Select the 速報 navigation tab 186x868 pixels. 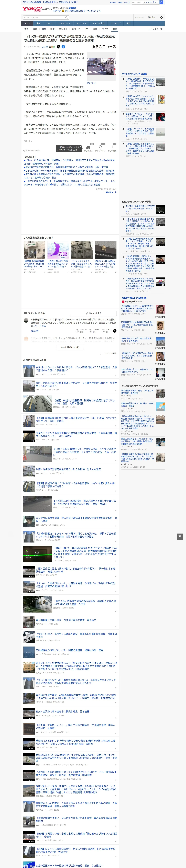pos(38,24)
